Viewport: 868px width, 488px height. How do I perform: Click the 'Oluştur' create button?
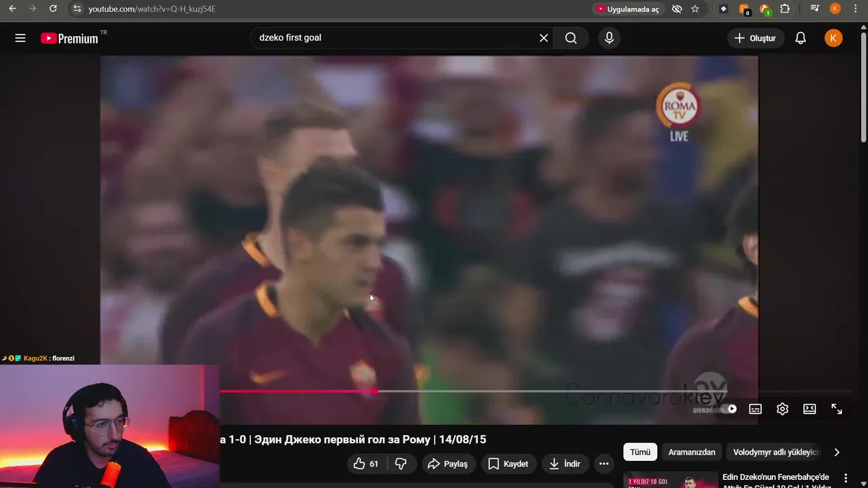click(755, 38)
